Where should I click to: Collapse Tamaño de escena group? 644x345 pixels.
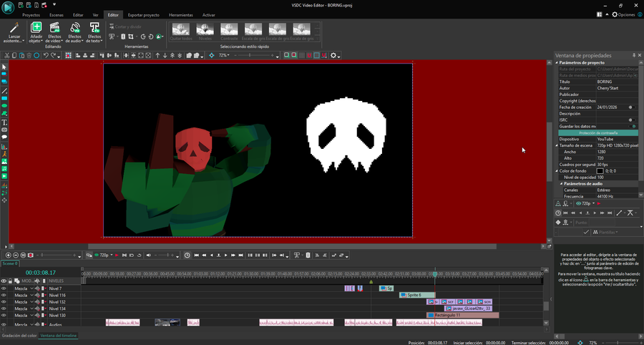tap(557, 145)
